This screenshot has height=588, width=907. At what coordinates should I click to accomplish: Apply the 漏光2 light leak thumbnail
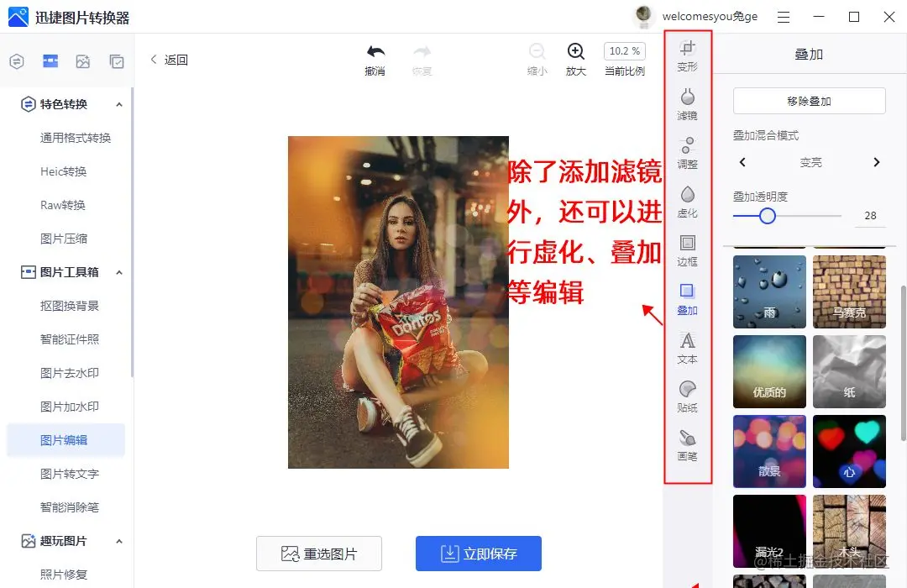pos(769,531)
